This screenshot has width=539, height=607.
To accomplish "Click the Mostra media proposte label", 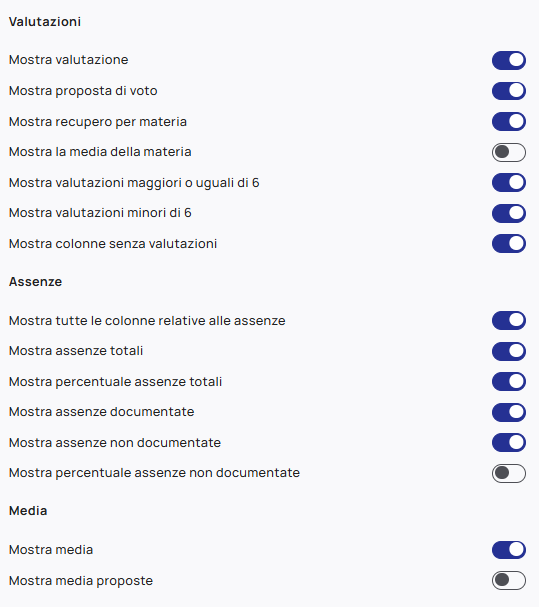I will (x=81, y=581).
